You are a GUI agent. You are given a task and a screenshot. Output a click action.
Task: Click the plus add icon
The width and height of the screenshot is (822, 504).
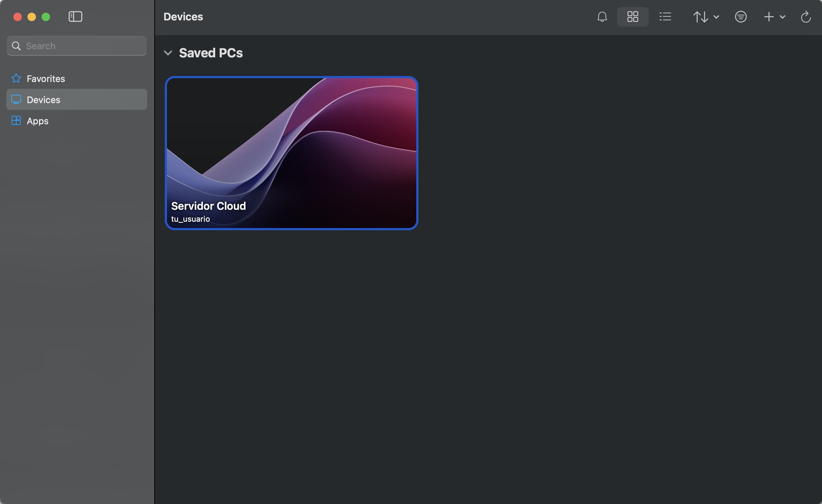coord(769,17)
